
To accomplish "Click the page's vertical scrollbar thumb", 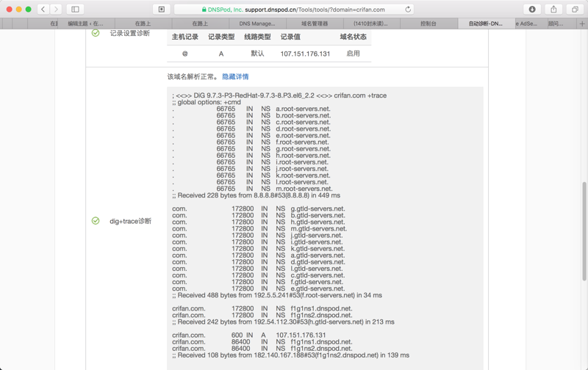I will click(x=584, y=231).
